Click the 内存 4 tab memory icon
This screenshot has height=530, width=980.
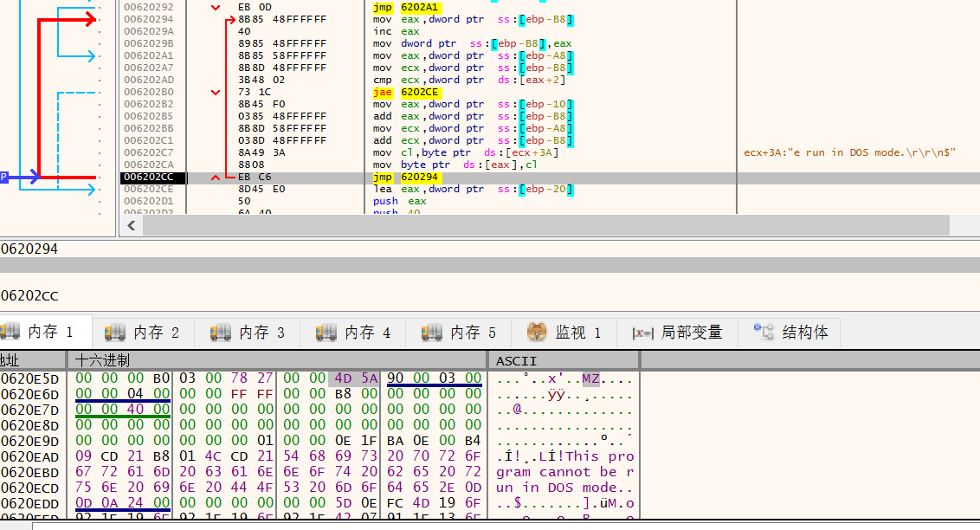[x=326, y=333]
